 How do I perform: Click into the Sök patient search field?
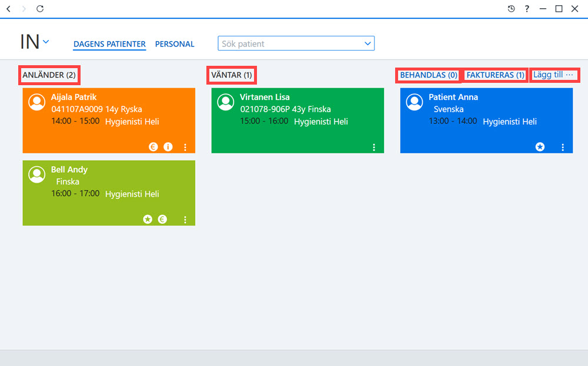tap(296, 43)
